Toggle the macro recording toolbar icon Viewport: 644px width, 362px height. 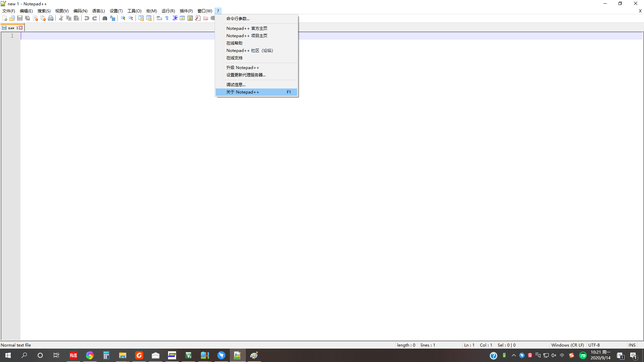tap(213, 18)
